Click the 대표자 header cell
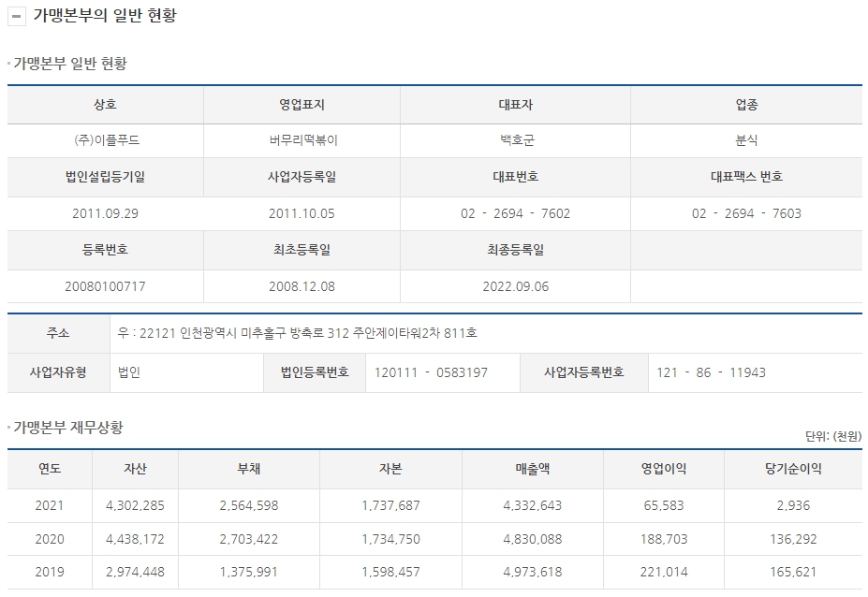Viewport: 868px width, 597px height. point(515,105)
